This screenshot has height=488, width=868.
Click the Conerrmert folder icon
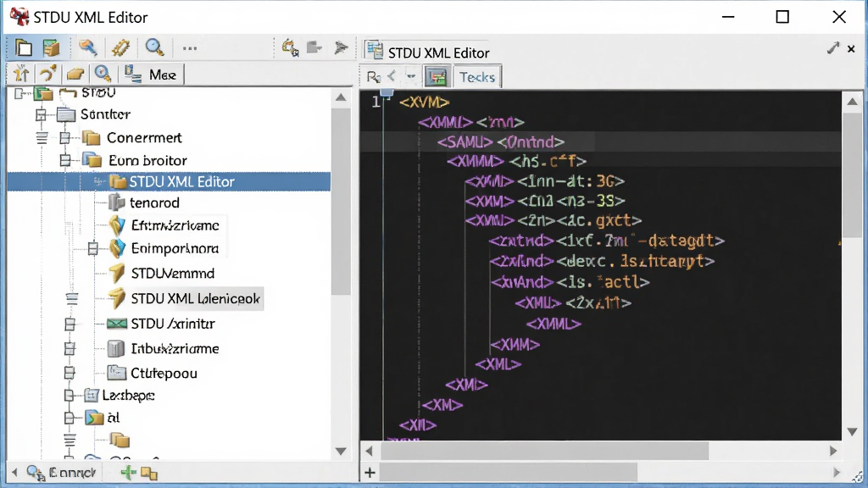pyautogui.click(x=91, y=138)
